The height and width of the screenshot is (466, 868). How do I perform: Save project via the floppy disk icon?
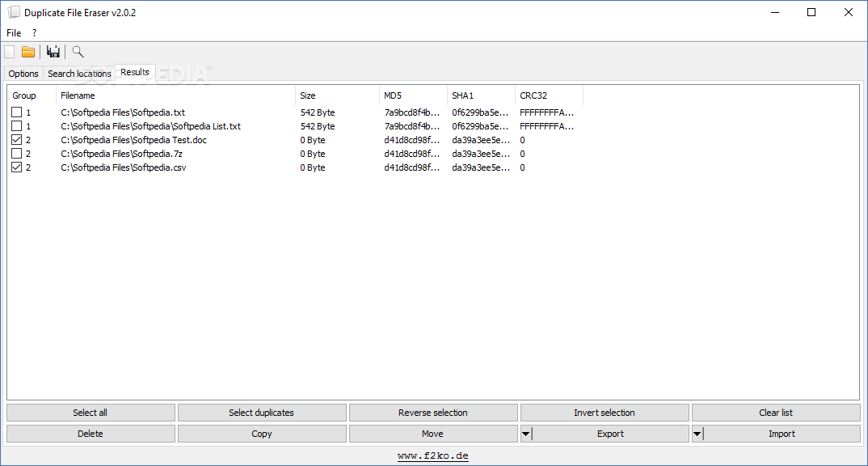(x=53, y=52)
